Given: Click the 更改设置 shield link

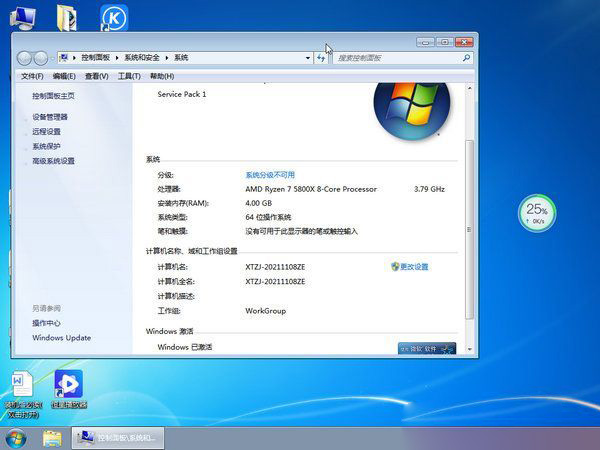Looking at the screenshot, I should tap(409, 267).
